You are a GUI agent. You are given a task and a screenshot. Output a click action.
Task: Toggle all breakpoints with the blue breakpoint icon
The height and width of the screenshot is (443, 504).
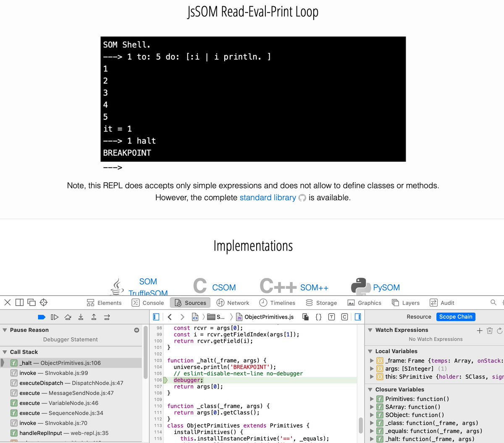[41, 317]
